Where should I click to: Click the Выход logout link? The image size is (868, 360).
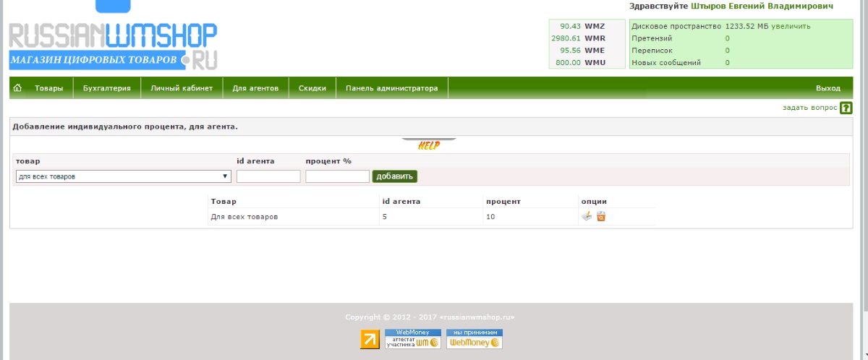(x=828, y=88)
